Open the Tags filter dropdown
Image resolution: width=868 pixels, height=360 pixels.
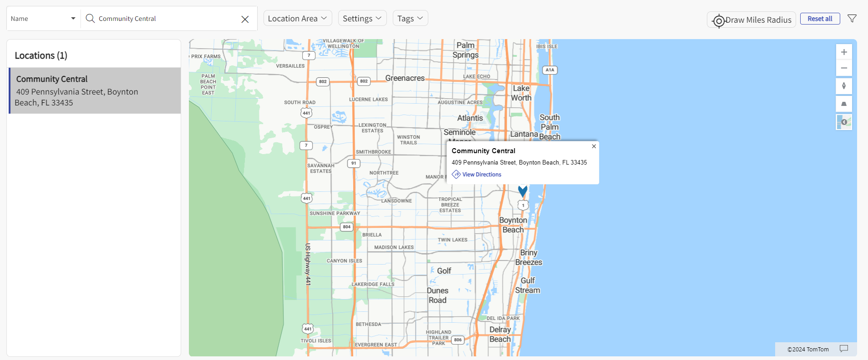coord(410,19)
